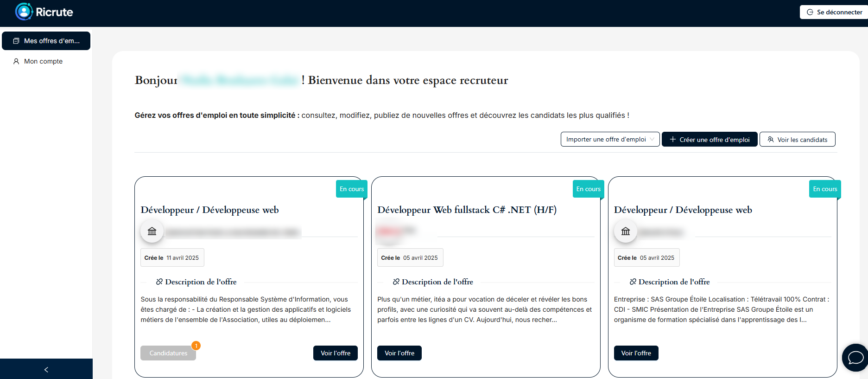Image resolution: width=868 pixels, height=379 pixels.
Task: Click the link icon beside third Description de l'offre
Action: pos(633,282)
